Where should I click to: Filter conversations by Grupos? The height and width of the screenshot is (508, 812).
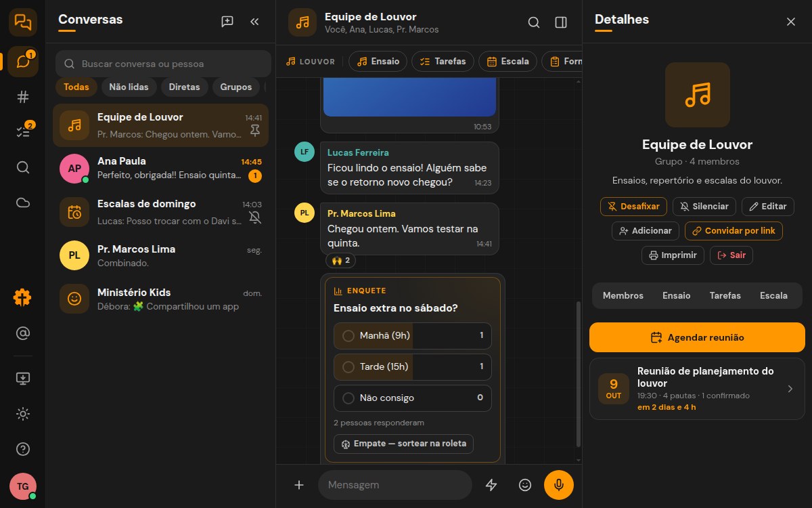click(x=236, y=87)
